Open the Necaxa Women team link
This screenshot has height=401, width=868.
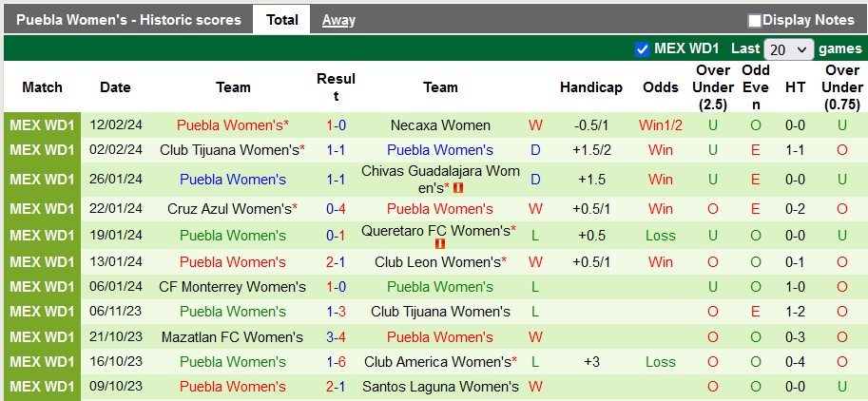click(x=440, y=125)
